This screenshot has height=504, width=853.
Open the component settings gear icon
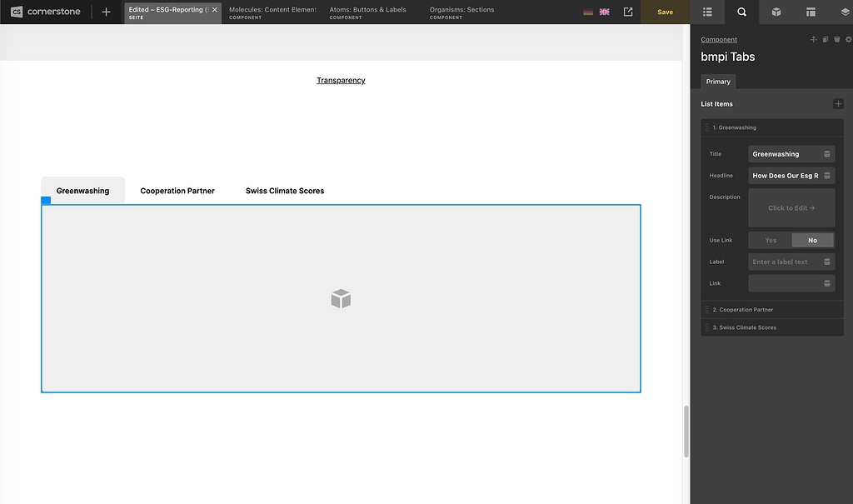click(847, 39)
